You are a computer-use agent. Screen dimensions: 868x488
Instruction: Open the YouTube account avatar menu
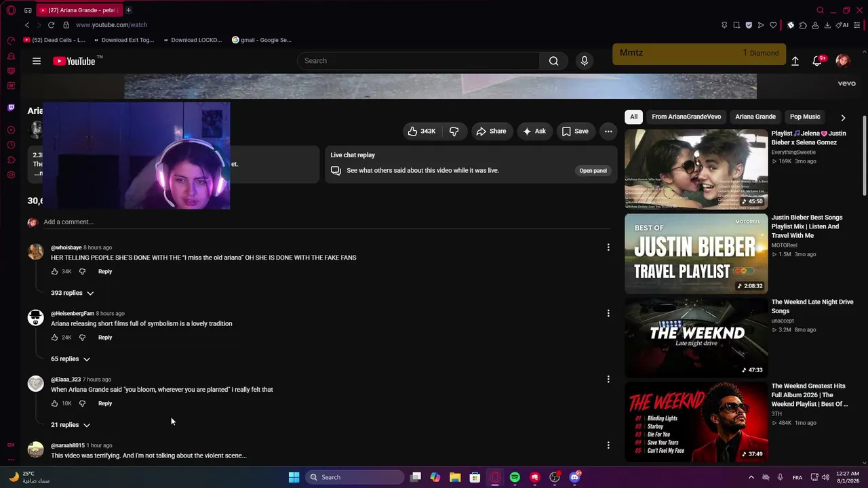coord(843,61)
